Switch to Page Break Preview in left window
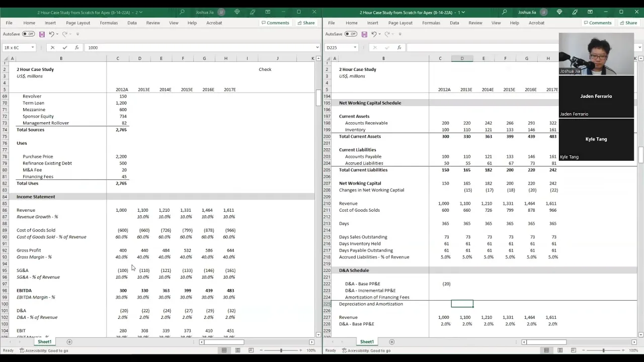Image resolution: width=644 pixels, height=362 pixels. (x=251, y=350)
